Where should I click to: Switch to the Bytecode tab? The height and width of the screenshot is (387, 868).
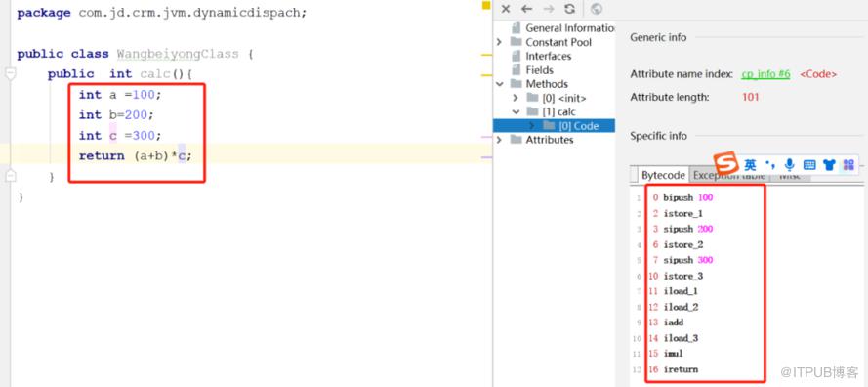coord(663,175)
